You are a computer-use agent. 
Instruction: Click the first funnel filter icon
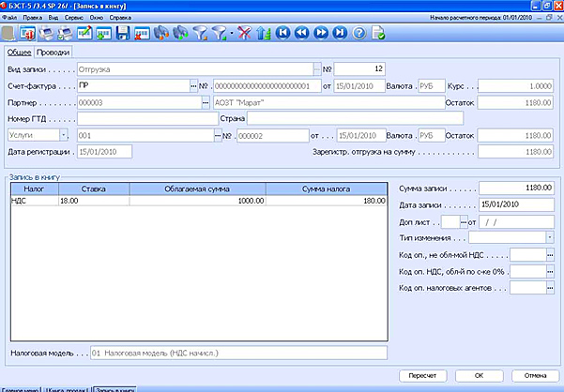[x=200, y=33]
